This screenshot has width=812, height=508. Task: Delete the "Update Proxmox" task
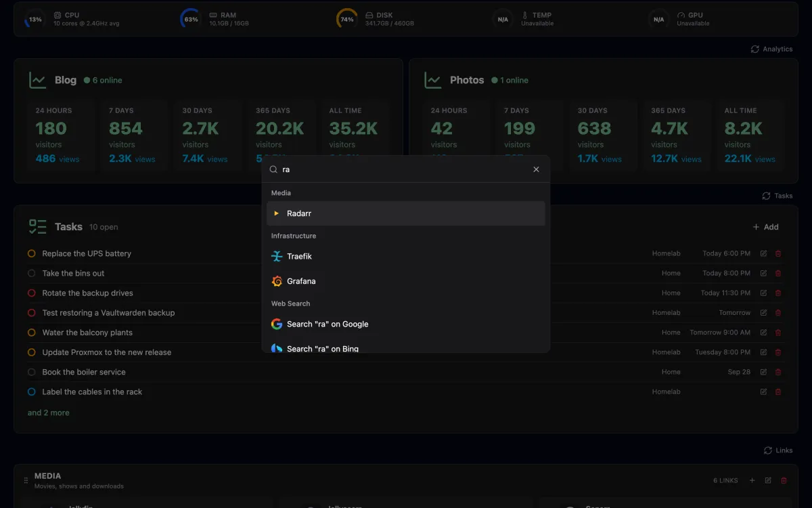[x=778, y=352]
